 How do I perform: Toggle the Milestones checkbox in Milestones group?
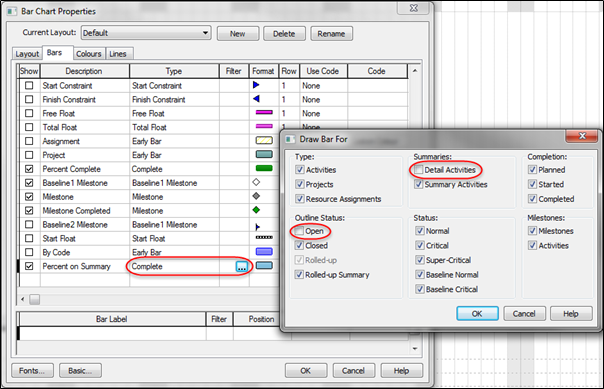[x=533, y=231]
